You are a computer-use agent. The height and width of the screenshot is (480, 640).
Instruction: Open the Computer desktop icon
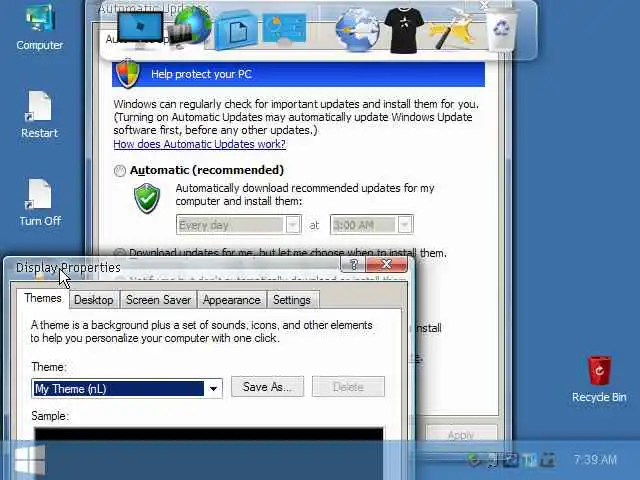click(40, 27)
